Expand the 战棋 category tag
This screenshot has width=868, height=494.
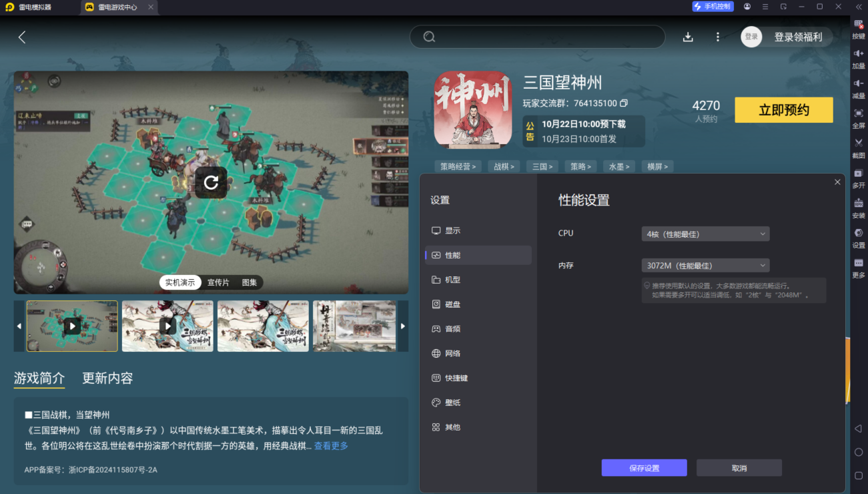pos(504,166)
